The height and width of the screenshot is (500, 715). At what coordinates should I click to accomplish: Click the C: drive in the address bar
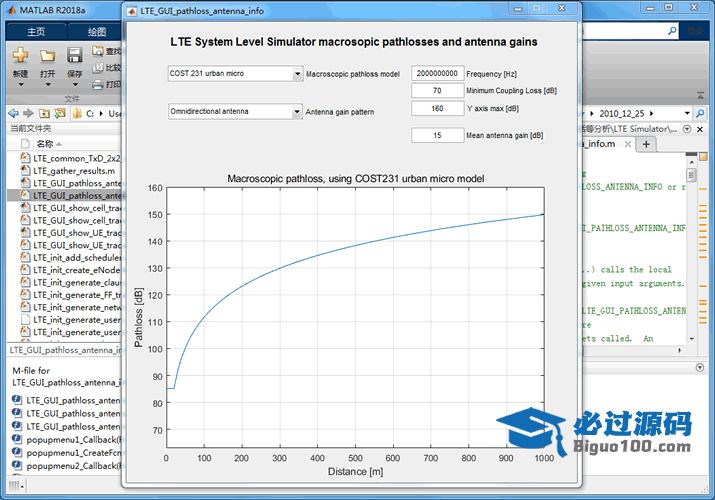[x=90, y=113]
